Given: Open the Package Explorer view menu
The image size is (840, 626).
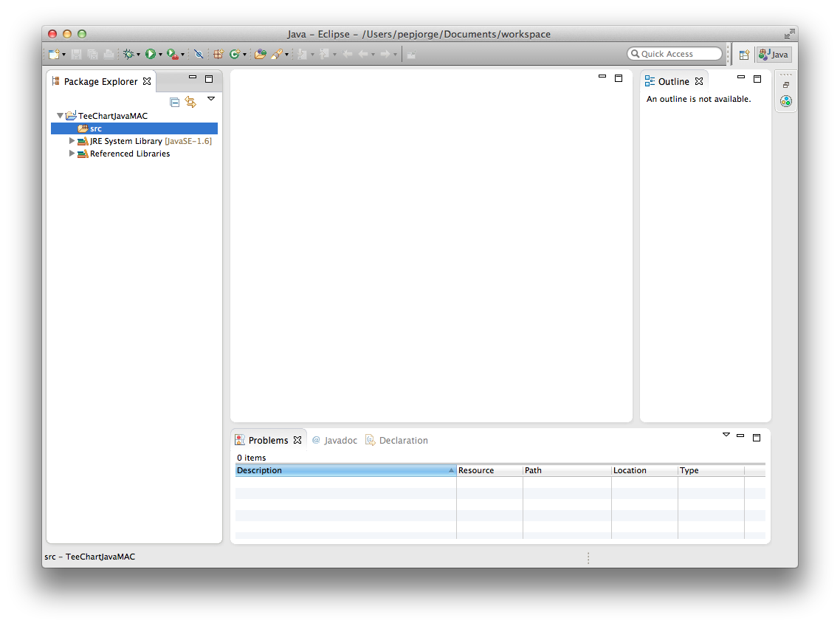Looking at the screenshot, I should [x=211, y=99].
